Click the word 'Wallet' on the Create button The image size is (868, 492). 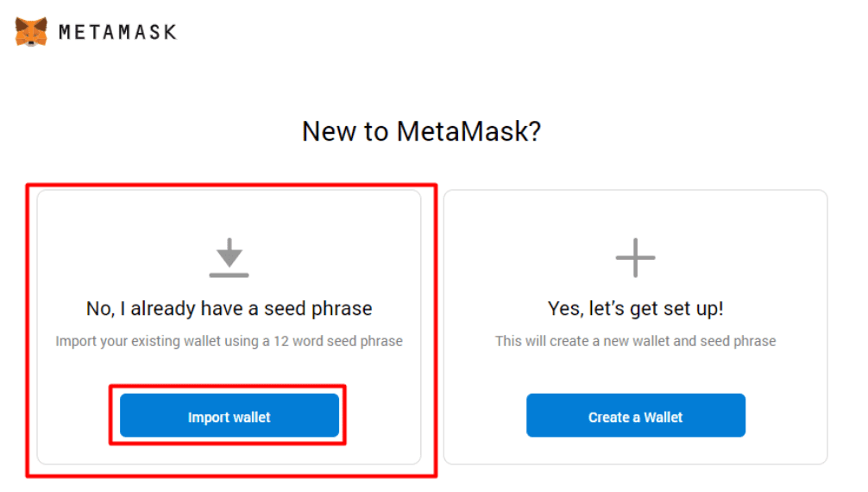point(663,417)
